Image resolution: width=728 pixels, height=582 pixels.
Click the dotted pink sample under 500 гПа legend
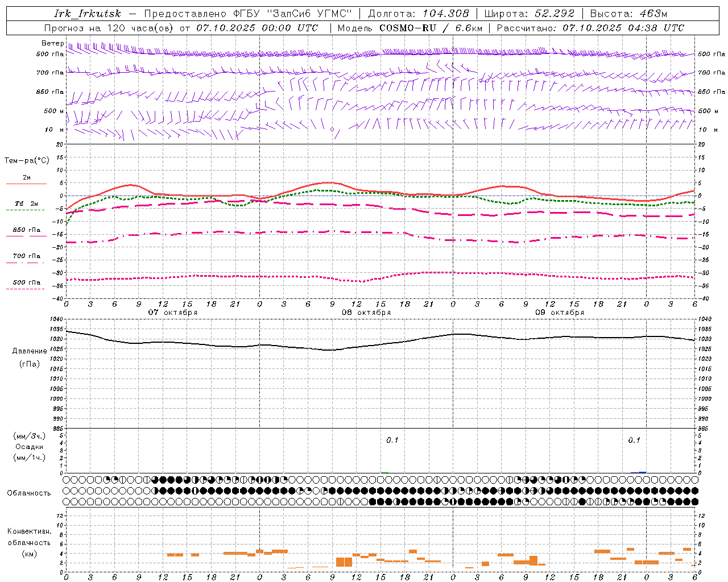25,289
